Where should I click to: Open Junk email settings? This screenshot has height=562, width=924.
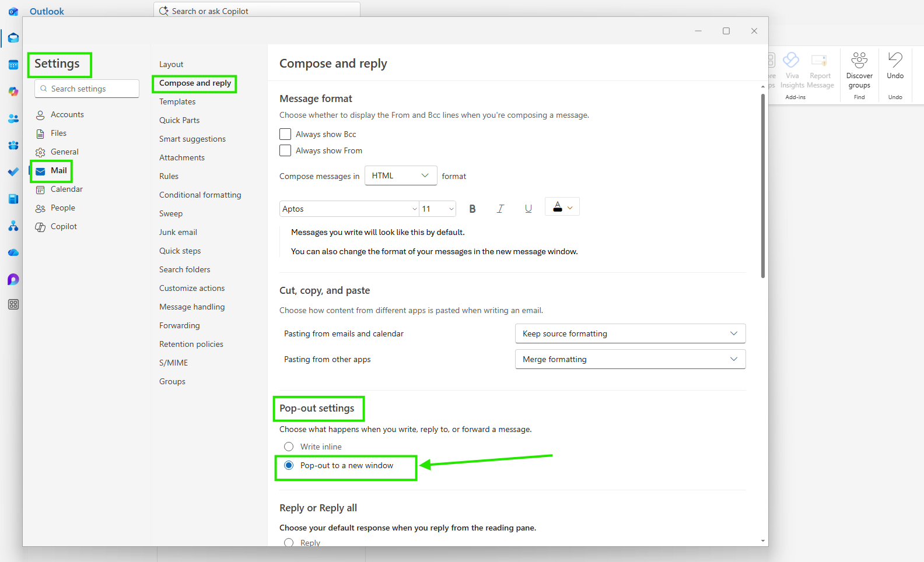178,232
